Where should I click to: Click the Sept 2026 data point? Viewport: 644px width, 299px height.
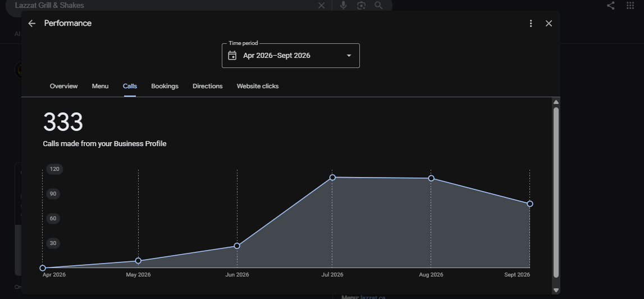pos(530,203)
